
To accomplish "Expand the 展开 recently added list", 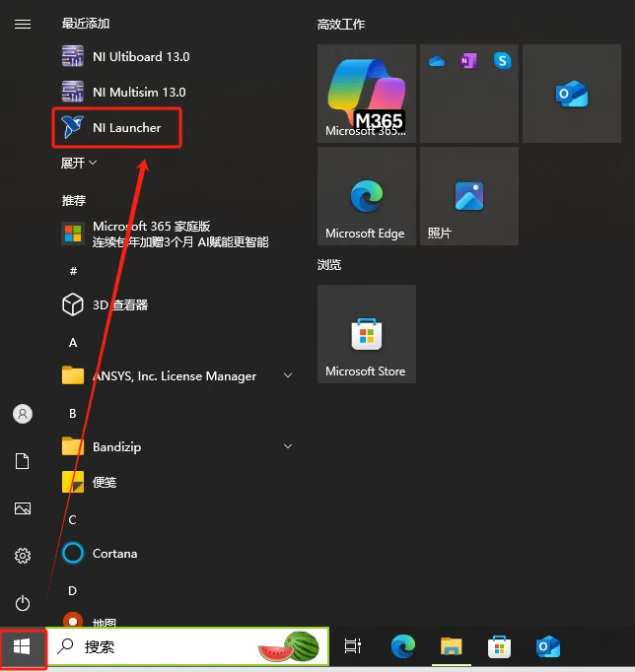I will coord(79,163).
